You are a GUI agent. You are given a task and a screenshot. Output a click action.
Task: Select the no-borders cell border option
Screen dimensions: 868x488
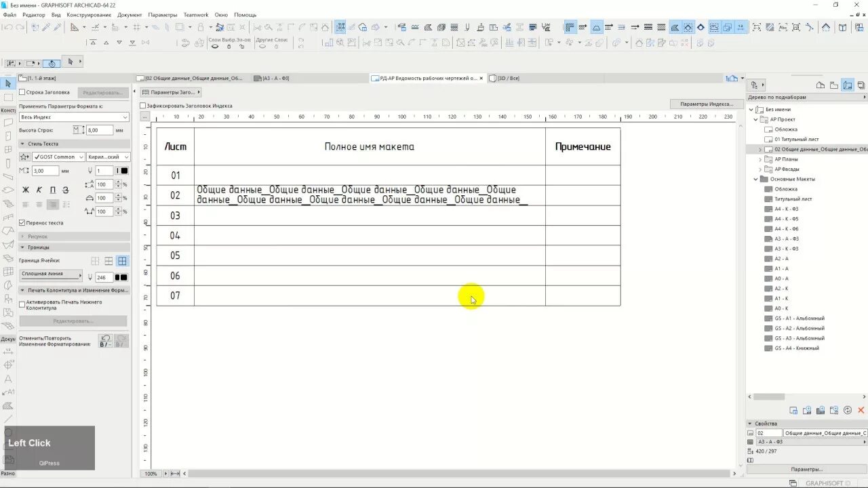pos(96,261)
